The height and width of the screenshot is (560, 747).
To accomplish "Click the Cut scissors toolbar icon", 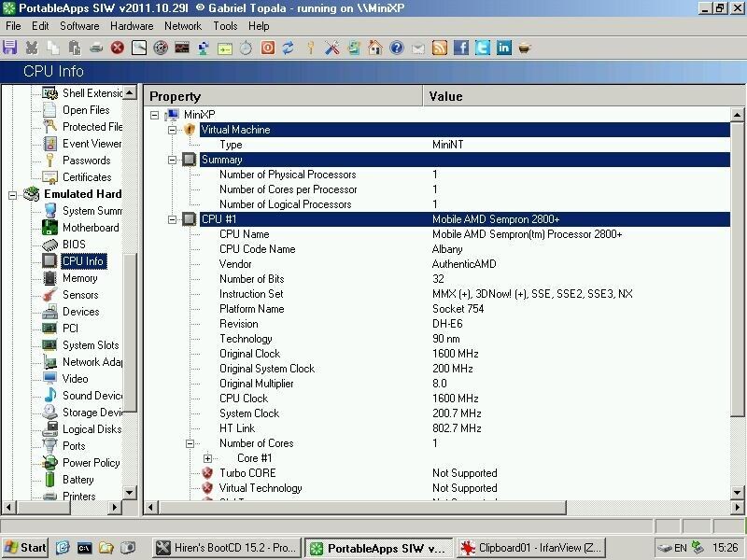I will (x=32, y=48).
